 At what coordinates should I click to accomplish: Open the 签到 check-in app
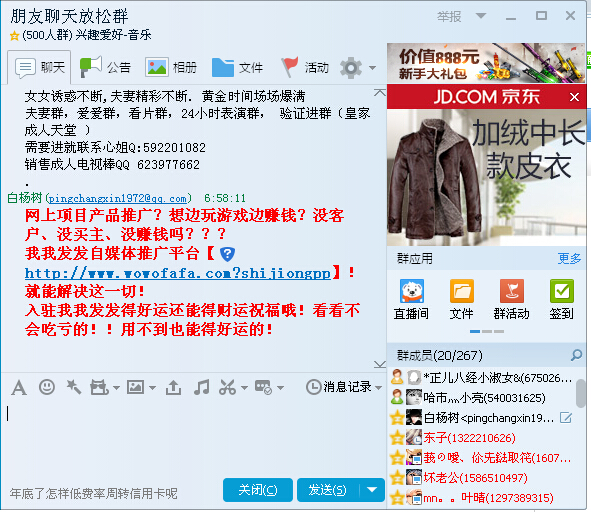coord(562,299)
